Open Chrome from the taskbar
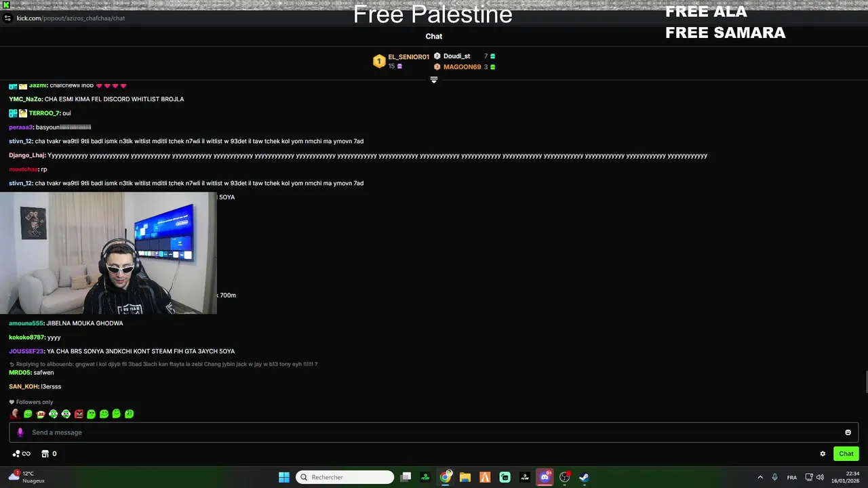The width and height of the screenshot is (868, 488). point(446,477)
